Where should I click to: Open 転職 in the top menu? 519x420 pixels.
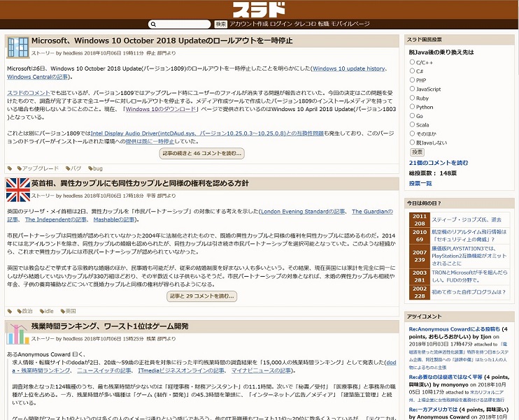pyautogui.click(x=323, y=24)
